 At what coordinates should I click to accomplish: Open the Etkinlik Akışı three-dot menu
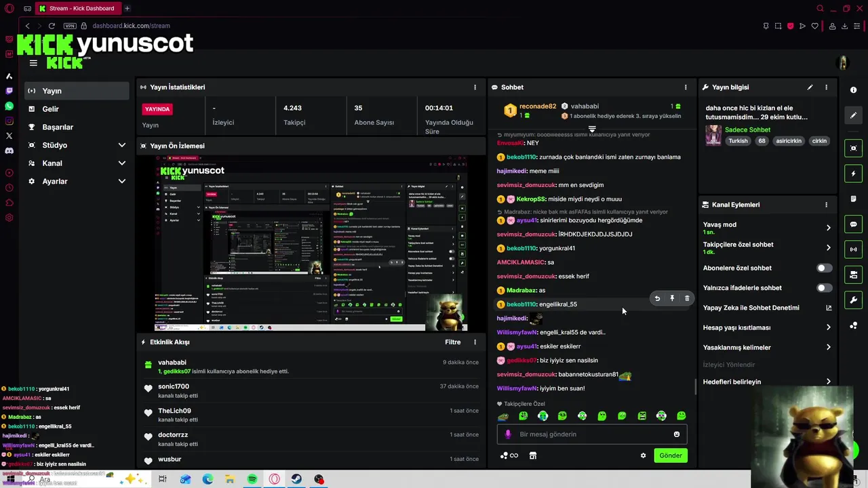(475, 342)
